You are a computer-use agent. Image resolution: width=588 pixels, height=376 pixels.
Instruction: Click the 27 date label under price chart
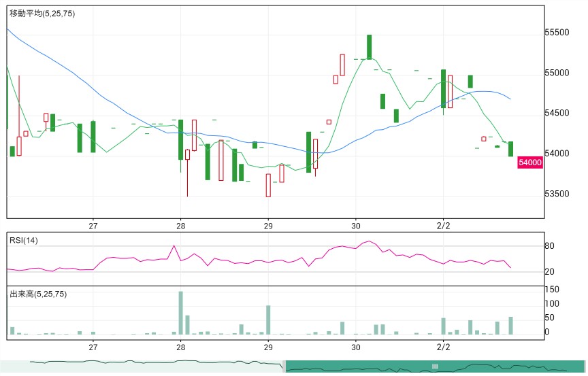point(93,226)
